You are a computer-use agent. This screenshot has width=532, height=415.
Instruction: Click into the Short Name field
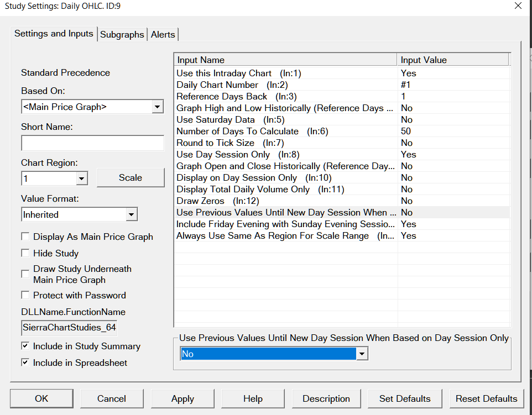(x=93, y=143)
